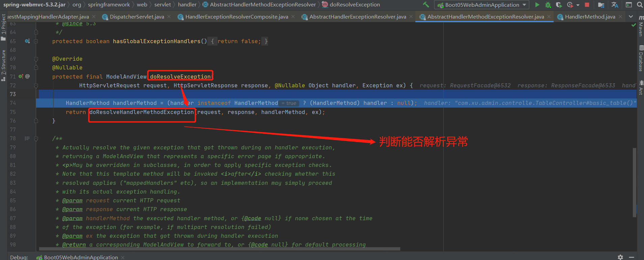The image size is (644, 260).
Task: Click line number 75 in gutter
Action: point(13,112)
